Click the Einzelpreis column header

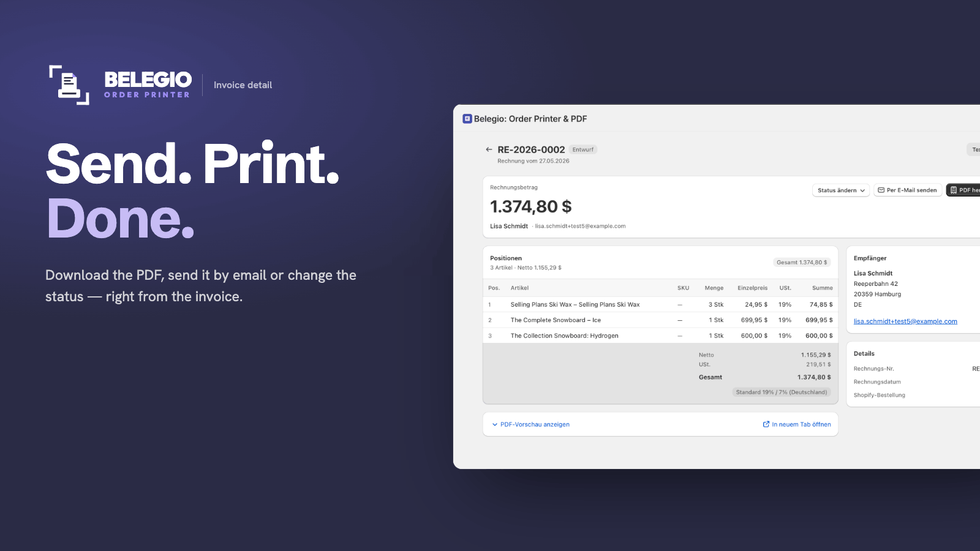(752, 288)
